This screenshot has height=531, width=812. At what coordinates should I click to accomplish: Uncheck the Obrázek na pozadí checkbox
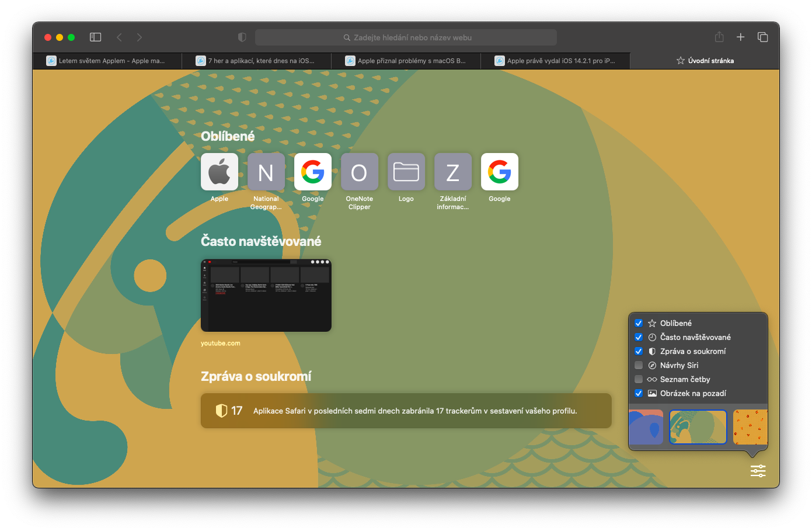[639, 393]
